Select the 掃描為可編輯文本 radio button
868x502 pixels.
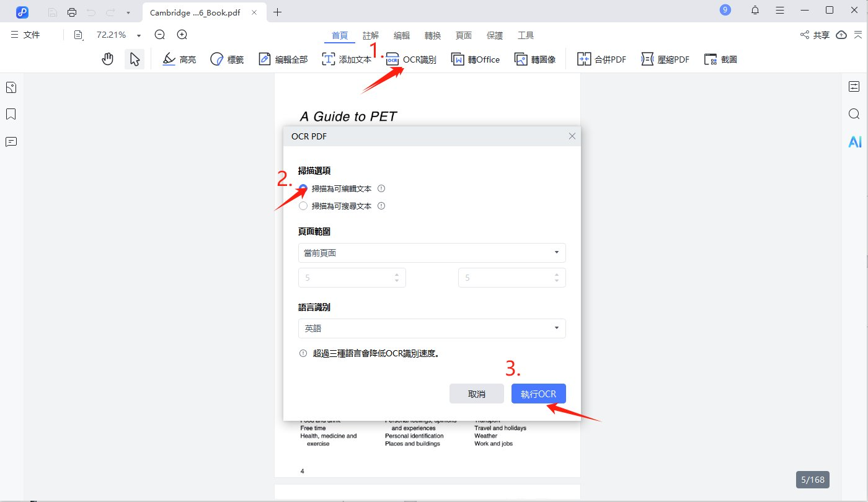tap(303, 188)
